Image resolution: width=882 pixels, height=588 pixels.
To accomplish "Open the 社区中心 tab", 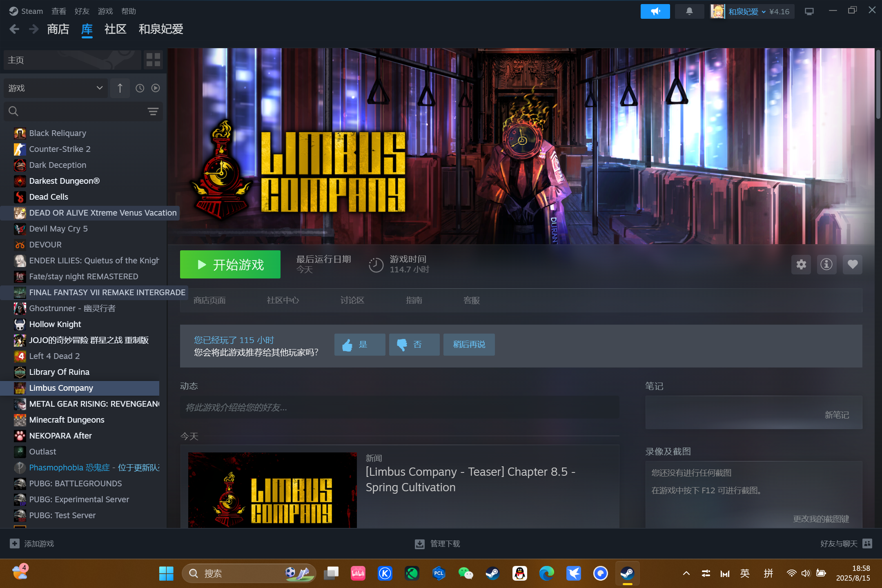I will [x=283, y=301].
